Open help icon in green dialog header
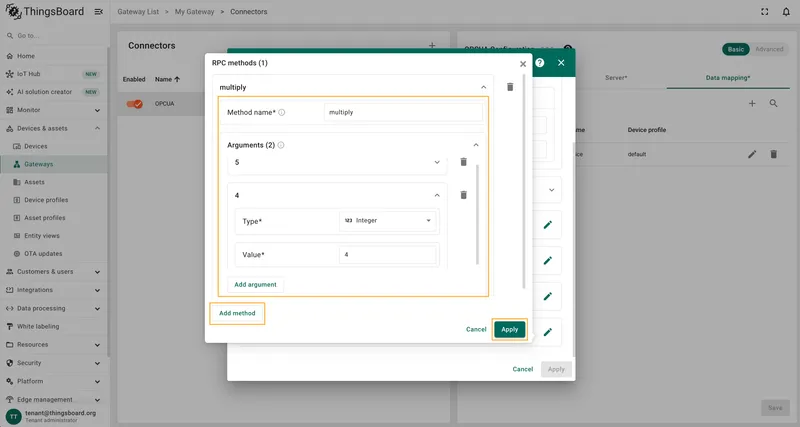Screen dimensions: 800x427 point(540,63)
